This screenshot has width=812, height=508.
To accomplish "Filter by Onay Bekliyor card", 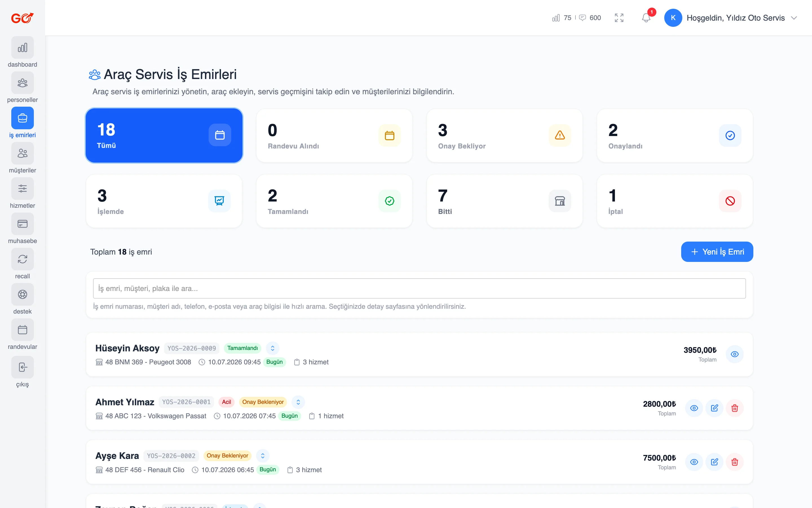I will pyautogui.click(x=504, y=135).
